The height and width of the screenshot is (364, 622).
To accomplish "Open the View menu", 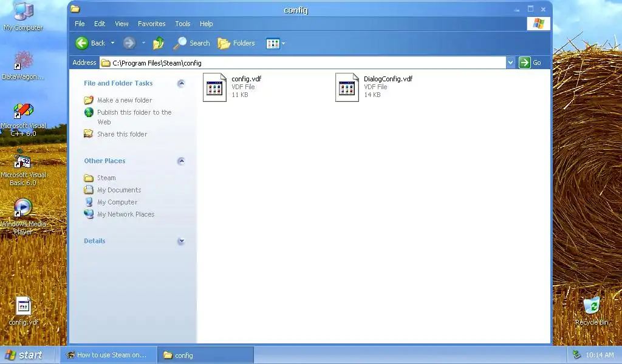I will tap(121, 24).
